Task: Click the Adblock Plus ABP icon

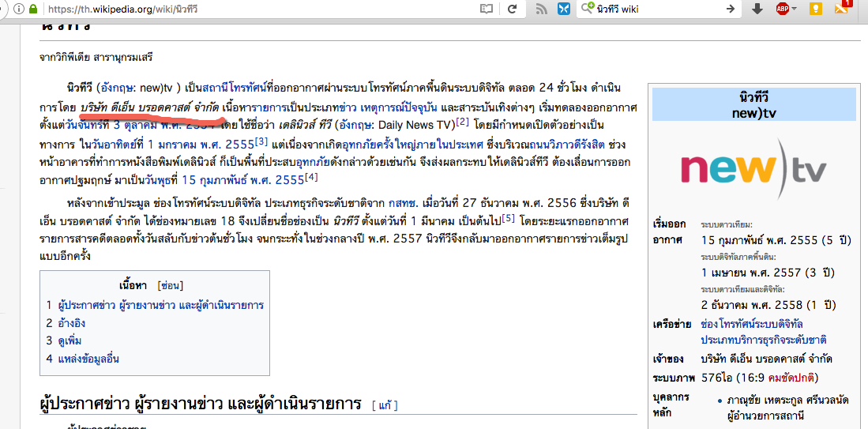Action: click(782, 9)
